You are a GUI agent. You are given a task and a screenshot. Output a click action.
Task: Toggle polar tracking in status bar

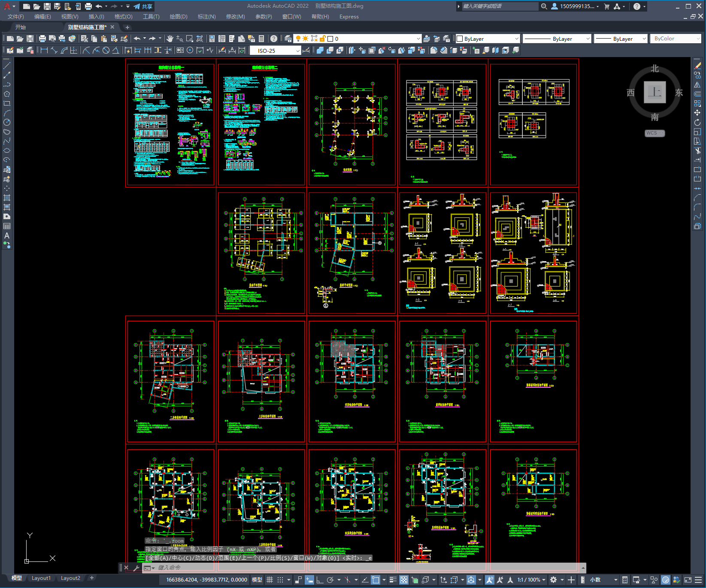tap(330, 580)
